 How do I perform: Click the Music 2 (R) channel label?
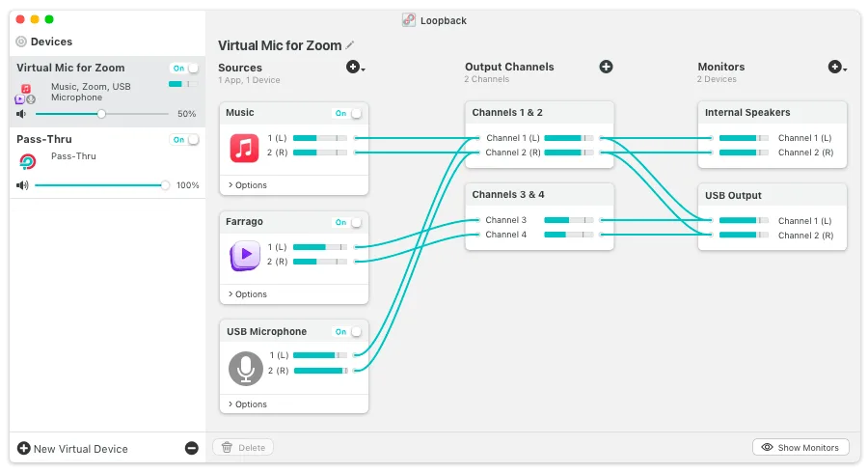tap(278, 153)
